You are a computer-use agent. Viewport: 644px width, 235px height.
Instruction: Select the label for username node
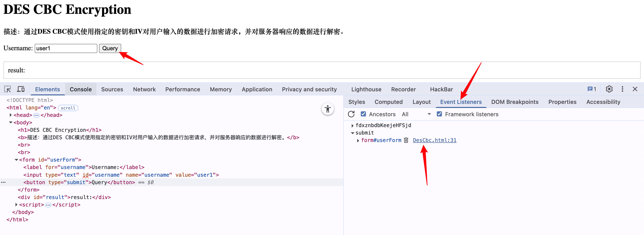pyautogui.click(x=84, y=167)
